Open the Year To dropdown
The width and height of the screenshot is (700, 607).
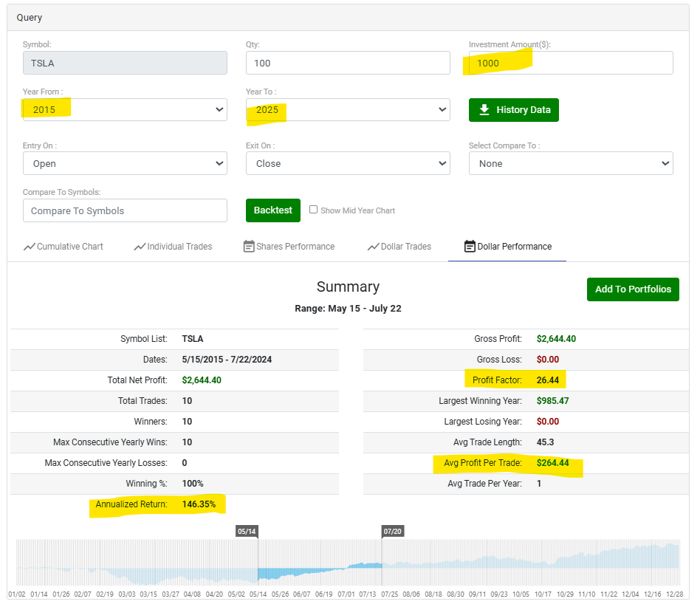click(x=348, y=110)
